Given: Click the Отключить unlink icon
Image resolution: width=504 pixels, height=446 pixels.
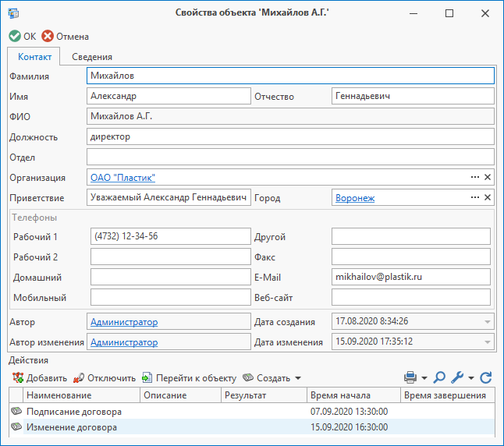Looking at the screenshot, I should tap(79, 377).
